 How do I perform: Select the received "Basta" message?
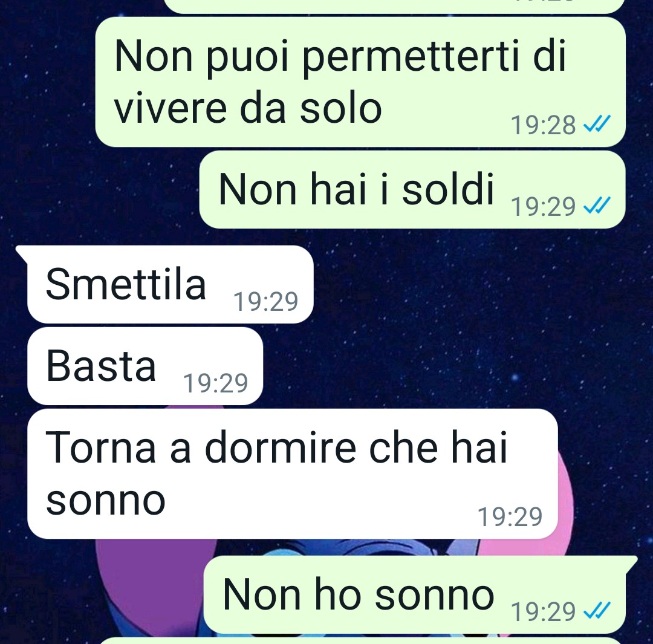[x=145, y=366]
